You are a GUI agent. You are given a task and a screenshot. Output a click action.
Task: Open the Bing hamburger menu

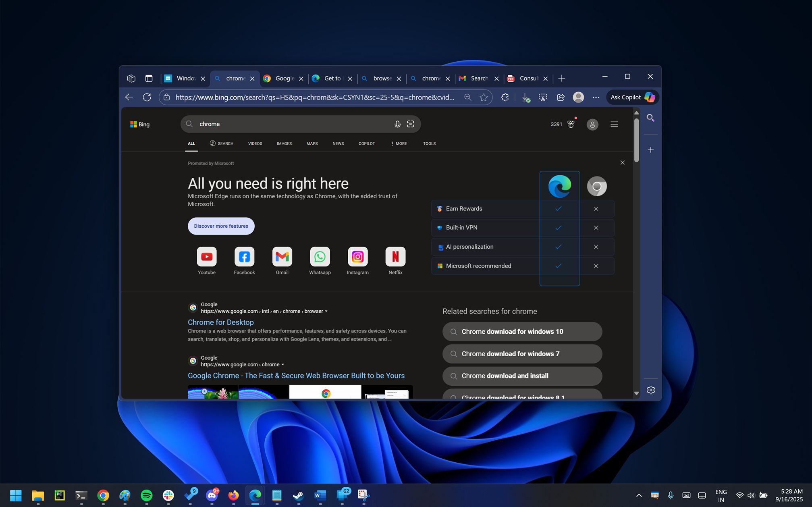[x=614, y=124]
